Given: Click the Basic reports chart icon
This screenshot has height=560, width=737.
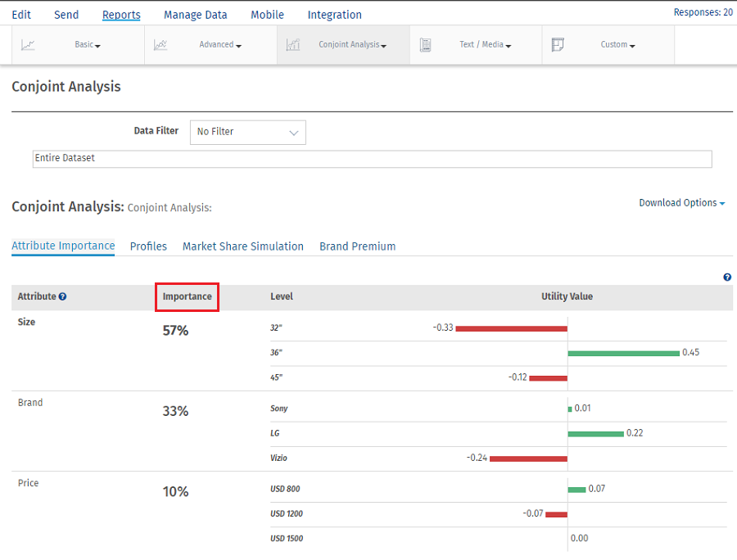Looking at the screenshot, I should coord(28,45).
